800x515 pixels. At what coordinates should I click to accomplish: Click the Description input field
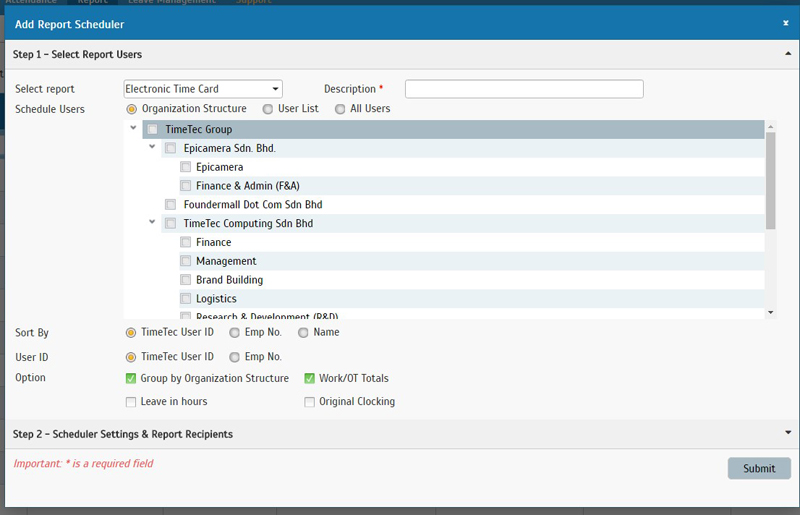click(524, 89)
